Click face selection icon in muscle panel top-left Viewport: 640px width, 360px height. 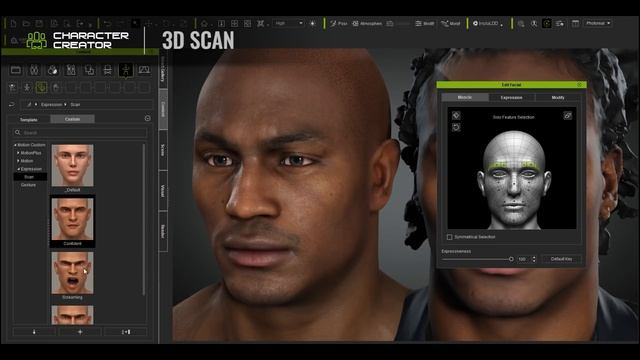[x=456, y=116]
